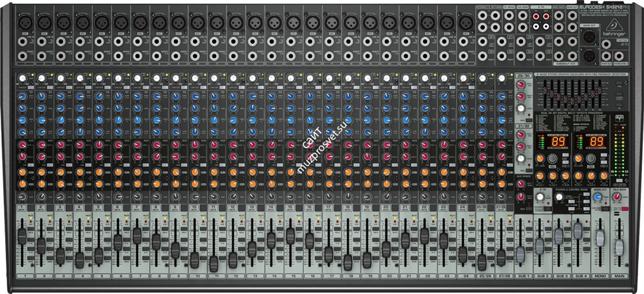Image resolution: width=644 pixels, height=294 pixels.
Task: Click the left FX program selector encoder
Action: point(551,158)
